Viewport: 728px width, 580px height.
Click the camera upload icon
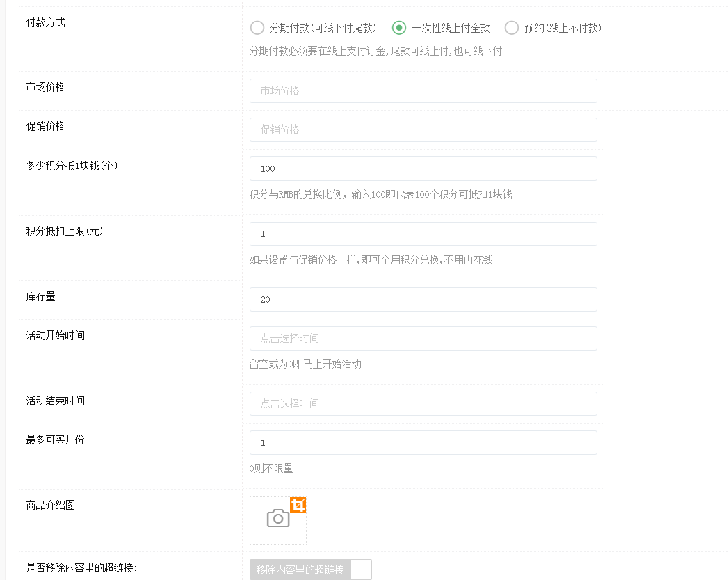[277, 518]
